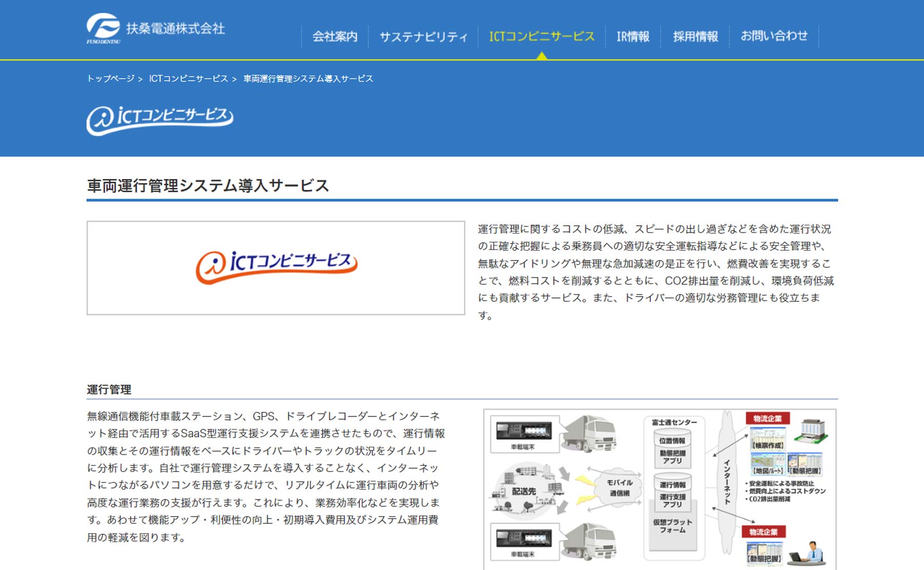Click the lower 物流企業 red label
The width and height of the screenshot is (924, 570).
coord(763,532)
